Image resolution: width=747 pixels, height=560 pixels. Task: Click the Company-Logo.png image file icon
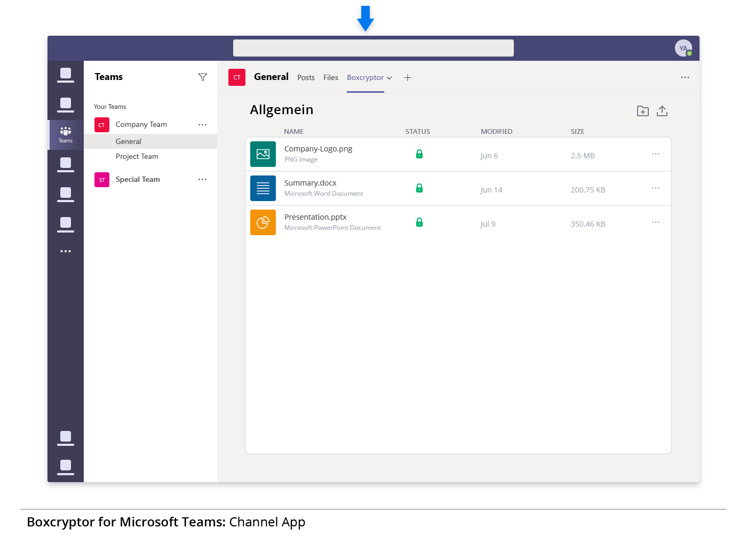[x=263, y=154]
